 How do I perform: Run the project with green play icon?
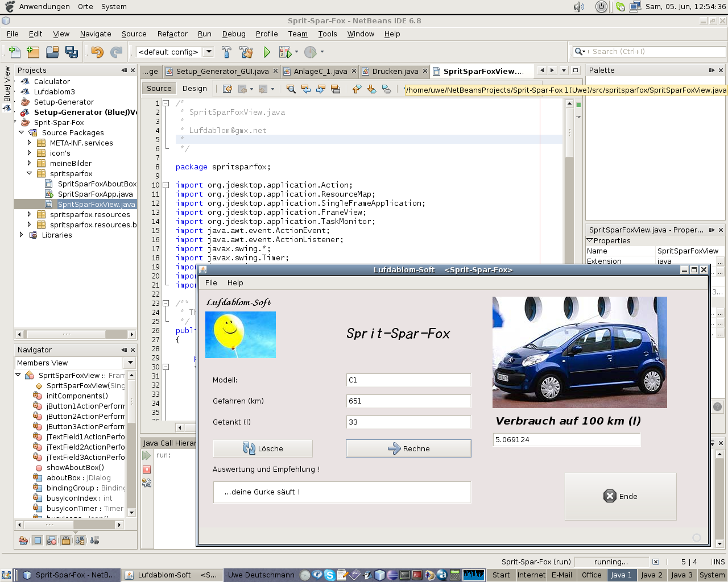[267, 52]
